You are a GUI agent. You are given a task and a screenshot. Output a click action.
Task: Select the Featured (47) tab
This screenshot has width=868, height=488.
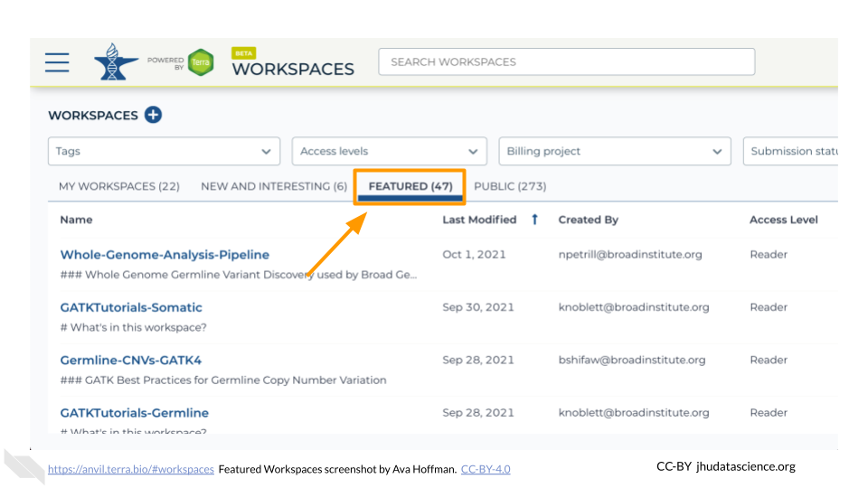click(x=410, y=186)
